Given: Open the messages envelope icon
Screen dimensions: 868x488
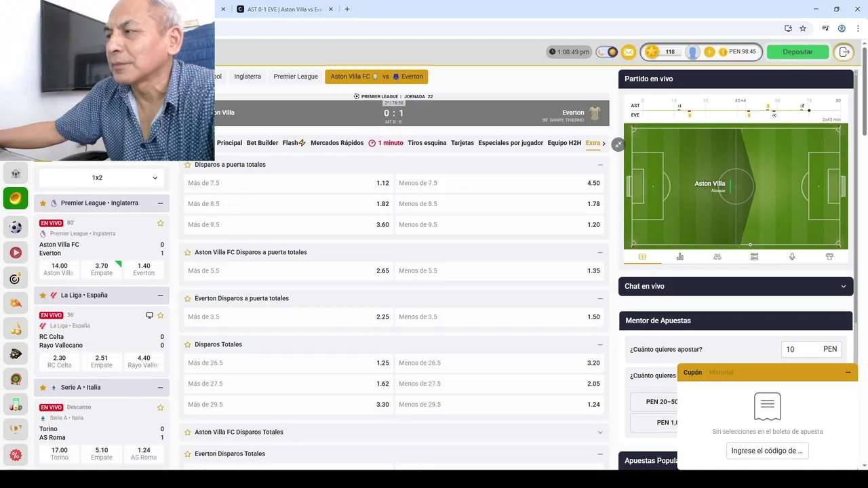Looking at the screenshot, I should point(629,52).
